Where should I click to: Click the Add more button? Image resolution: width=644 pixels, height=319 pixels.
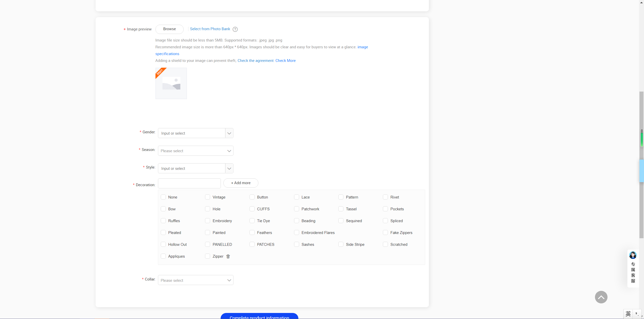[x=240, y=183]
